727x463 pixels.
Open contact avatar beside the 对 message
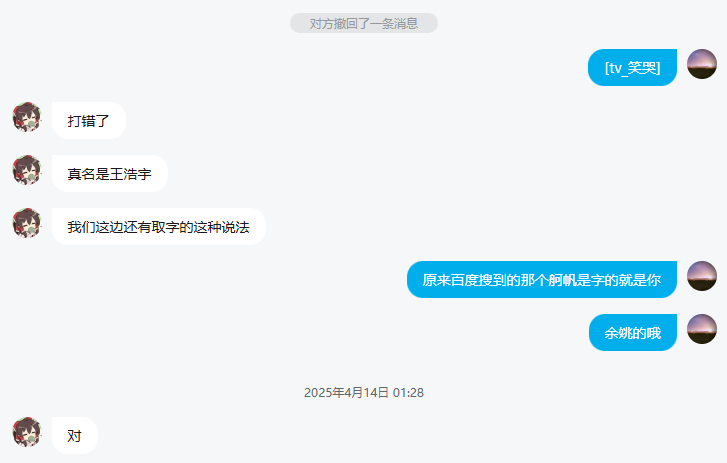[27, 431]
